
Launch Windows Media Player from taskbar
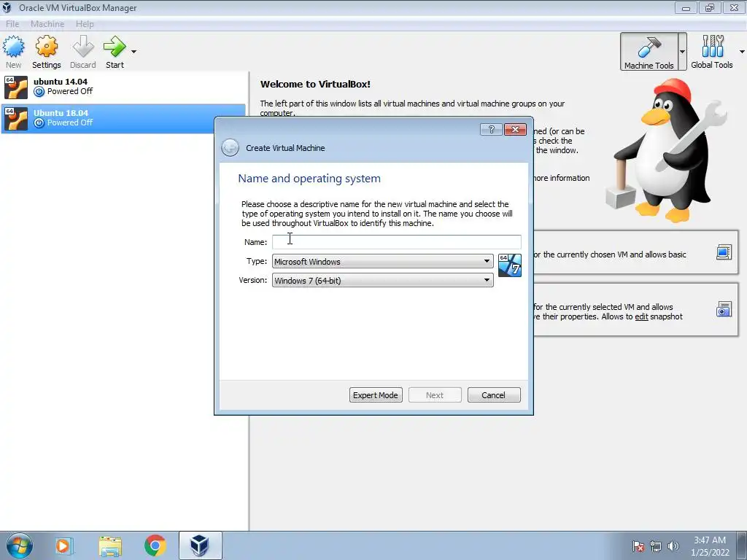[x=63, y=545]
